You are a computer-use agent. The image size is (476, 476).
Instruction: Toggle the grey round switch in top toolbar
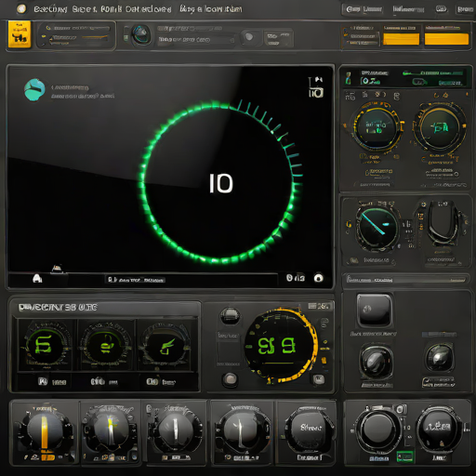point(248,37)
